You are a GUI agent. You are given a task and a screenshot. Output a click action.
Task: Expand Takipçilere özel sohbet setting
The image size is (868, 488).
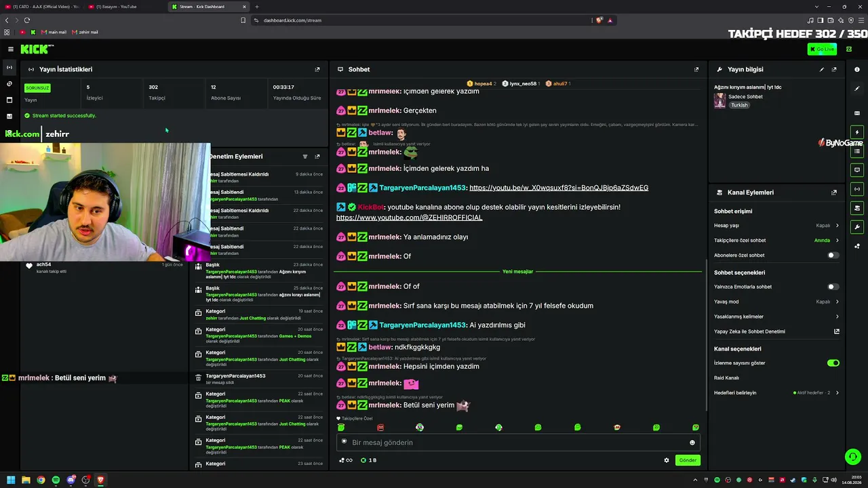click(776, 241)
